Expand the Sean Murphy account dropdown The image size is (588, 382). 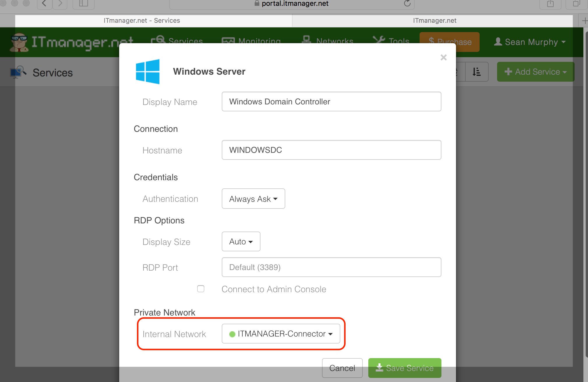click(x=530, y=42)
